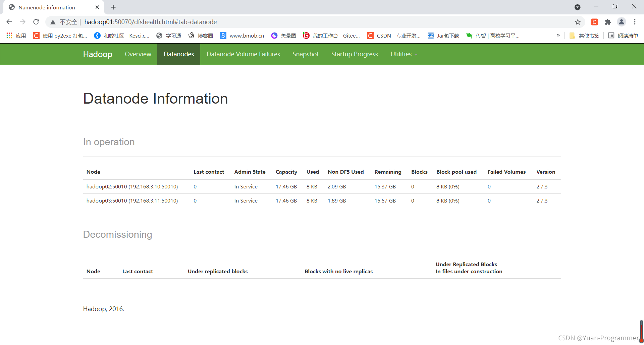Restore down the Chrome window
Viewport: 644px width, 345px height.
pyautogui.click(x=615, y=6)
